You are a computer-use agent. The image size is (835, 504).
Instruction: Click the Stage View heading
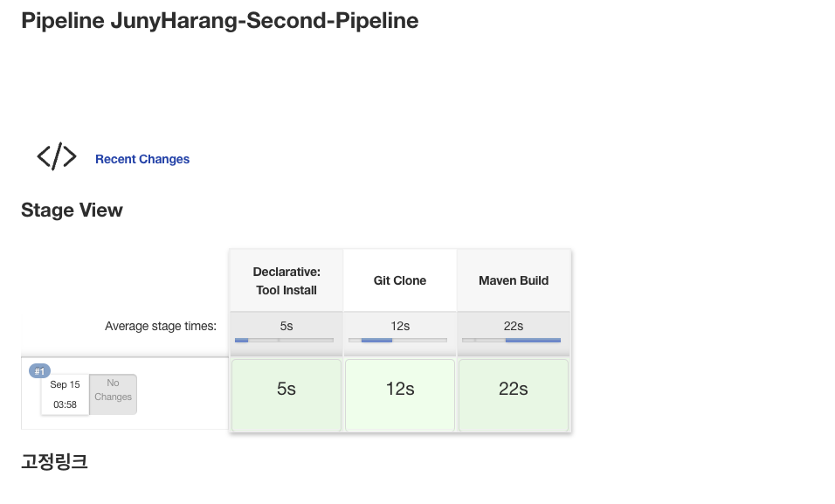click(72, 211)
